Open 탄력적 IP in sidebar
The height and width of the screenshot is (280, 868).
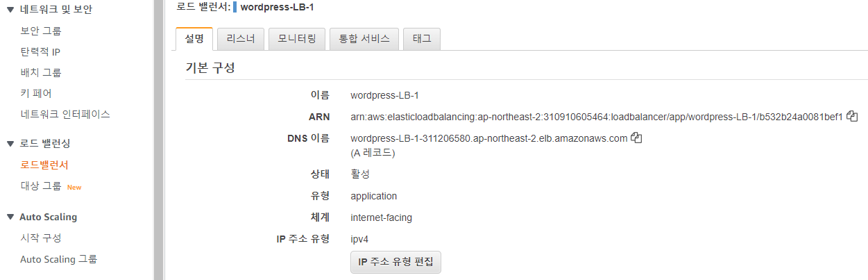pos(41,51)
